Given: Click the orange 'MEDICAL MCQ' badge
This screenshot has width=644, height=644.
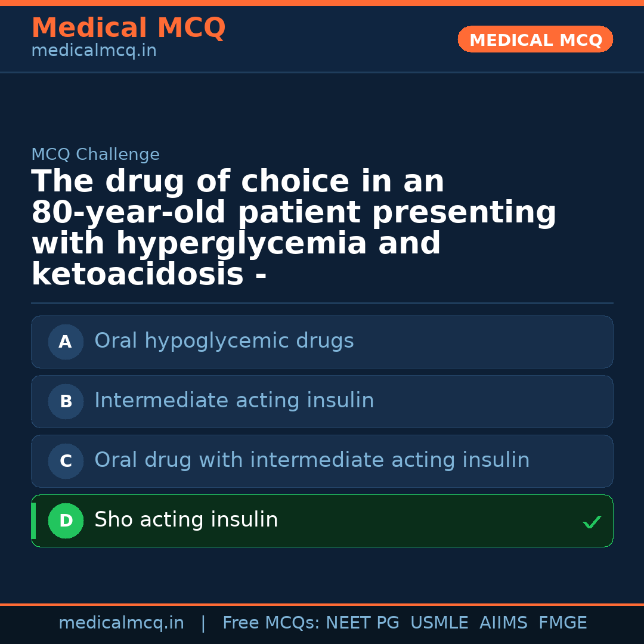Looking at the screenshot, I should (x=535, y=40).
